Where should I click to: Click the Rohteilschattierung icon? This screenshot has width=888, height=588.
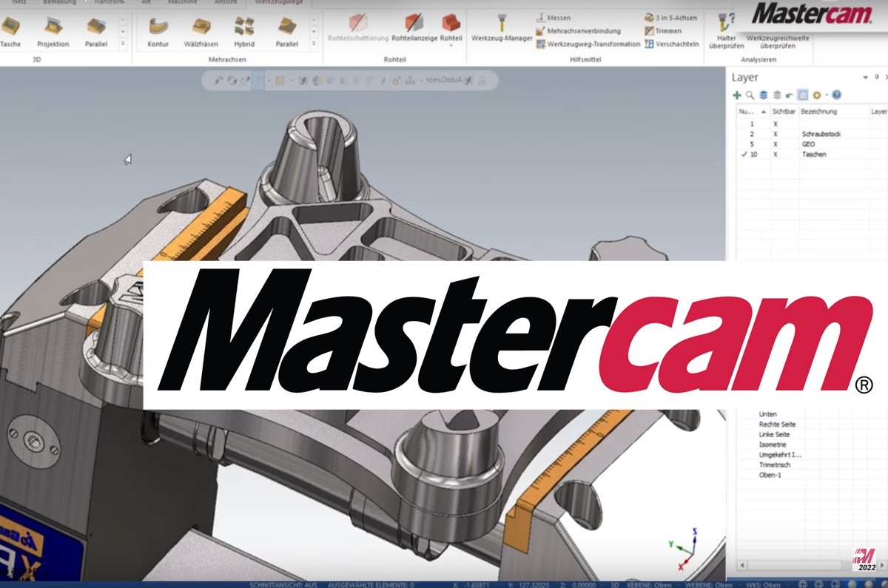tap(358, 28)
